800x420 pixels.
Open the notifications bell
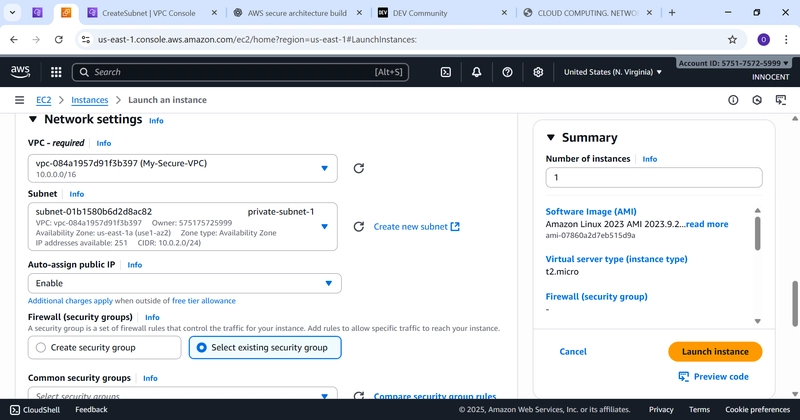[x=476, y=72]
